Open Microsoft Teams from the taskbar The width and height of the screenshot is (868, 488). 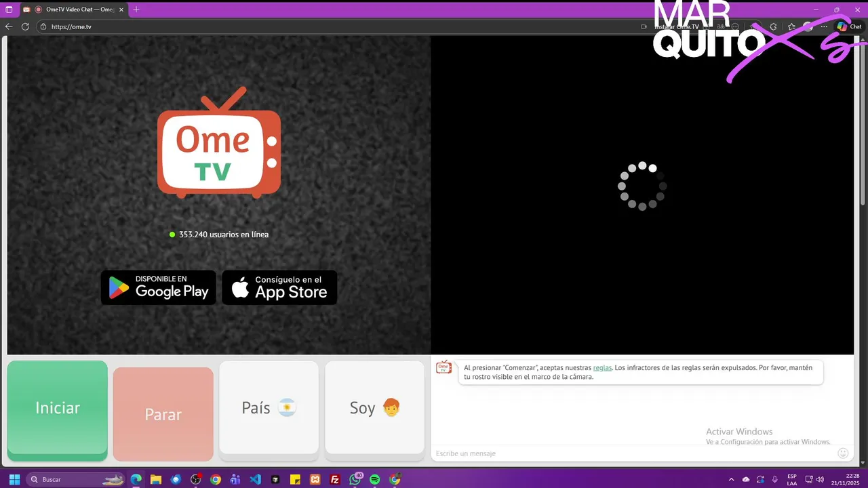[x=235, y=479]
